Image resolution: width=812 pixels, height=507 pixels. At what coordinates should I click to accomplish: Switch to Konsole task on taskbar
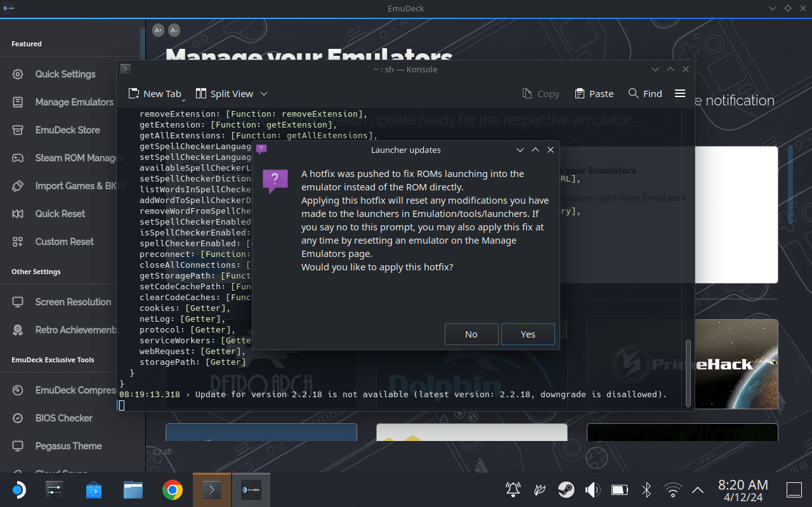pyautogui.click(x=212, y=490)
